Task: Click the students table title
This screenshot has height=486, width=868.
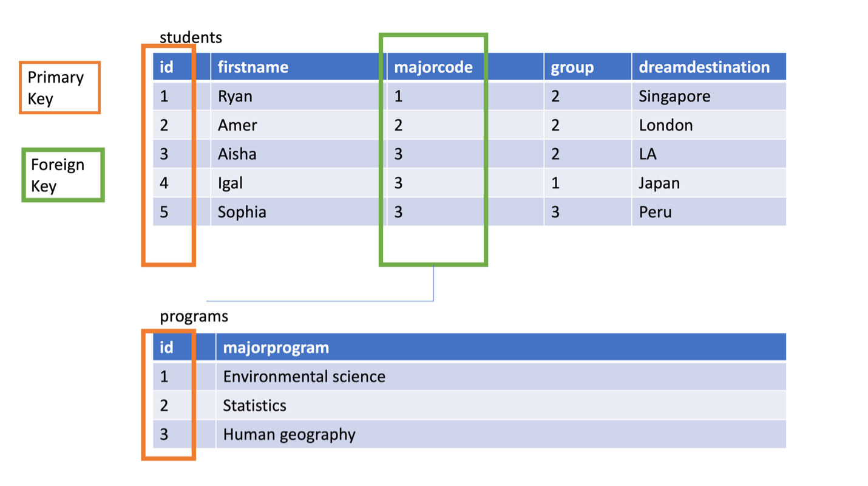Action: (191, 38)
